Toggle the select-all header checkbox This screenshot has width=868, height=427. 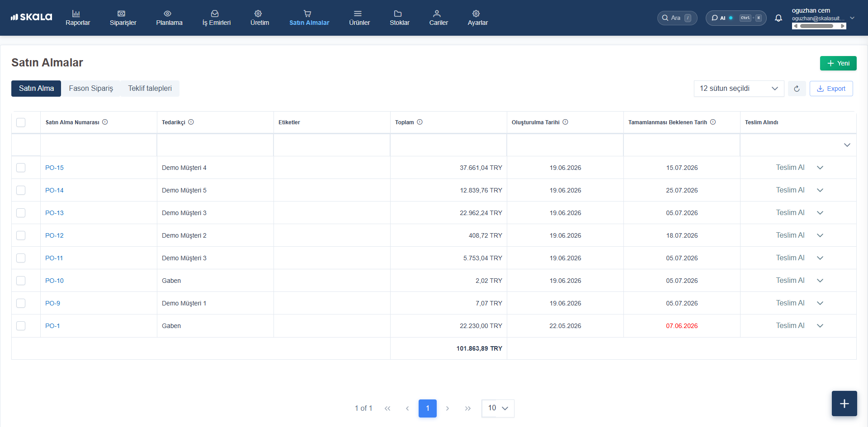[21, 122]
